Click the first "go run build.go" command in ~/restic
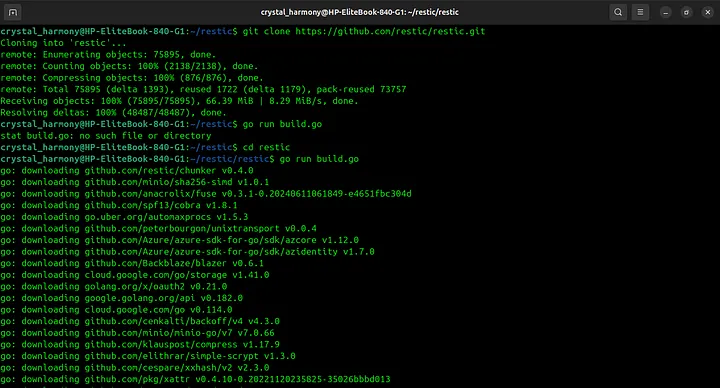 (282, 124)
